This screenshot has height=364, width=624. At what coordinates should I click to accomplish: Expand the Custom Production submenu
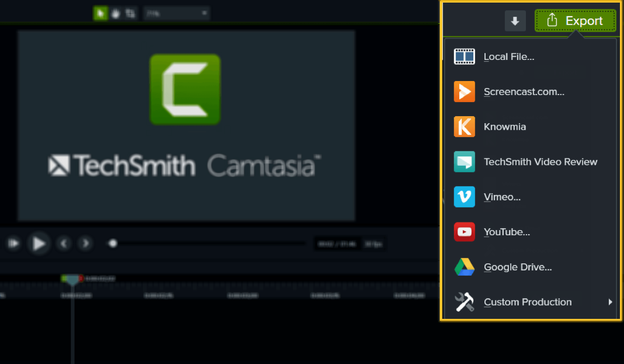pyautogui.click(x=610, y=302)
